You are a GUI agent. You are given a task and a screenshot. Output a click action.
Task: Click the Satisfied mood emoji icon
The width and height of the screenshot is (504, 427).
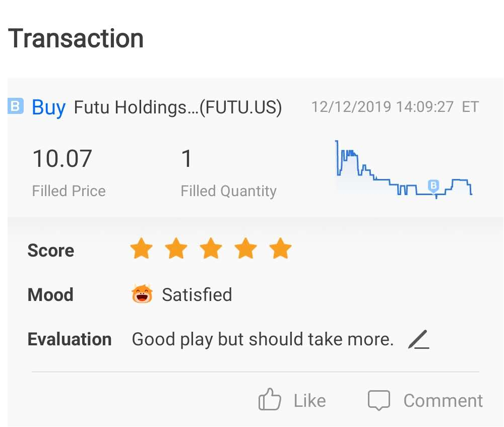coord(142,294)
